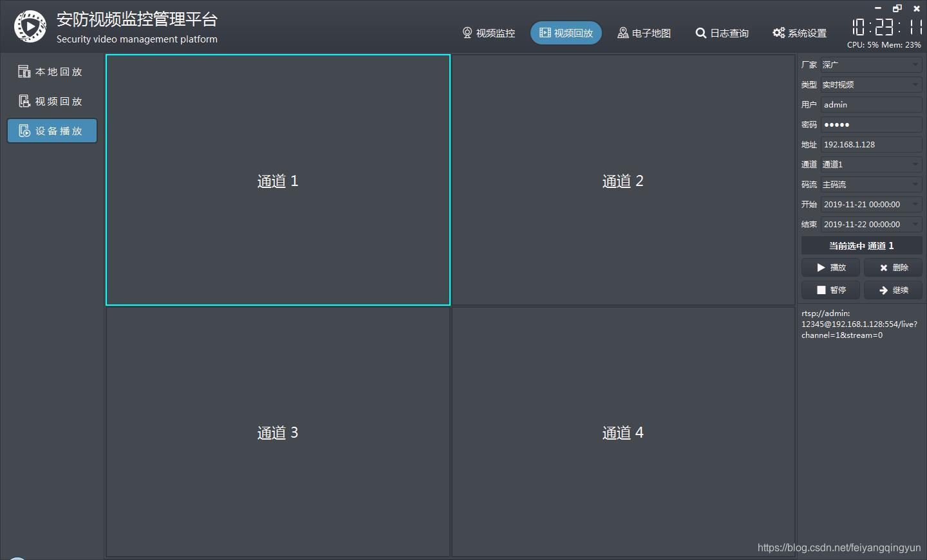This screenshot has width=927, height=560.
Task: Click the 继续 continue button
Action: pos(894,290)
